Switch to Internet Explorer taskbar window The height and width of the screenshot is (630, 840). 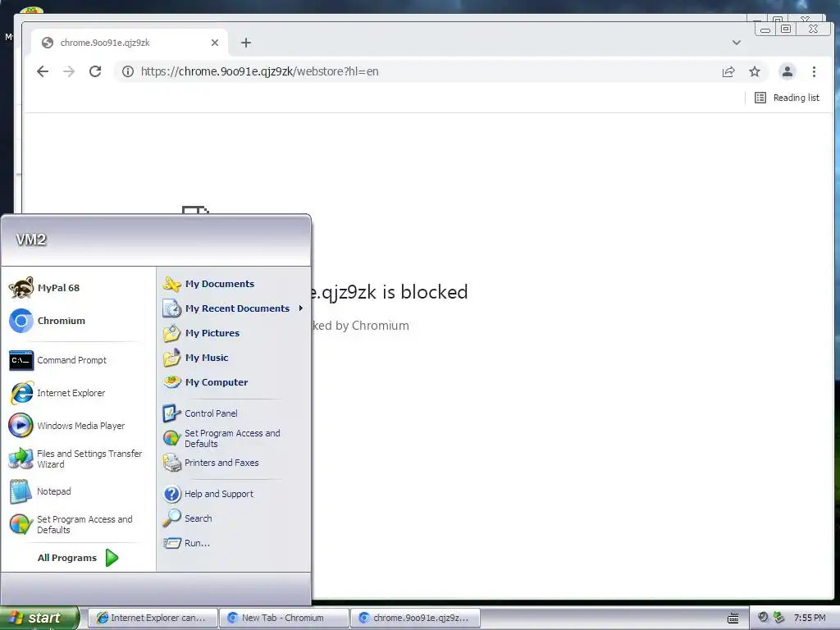pos(153,618)
